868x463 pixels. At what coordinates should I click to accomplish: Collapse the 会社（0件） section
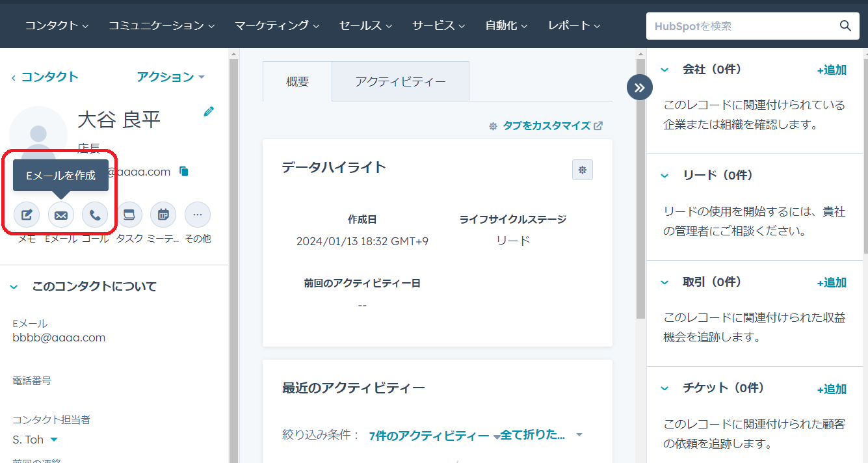664,70
